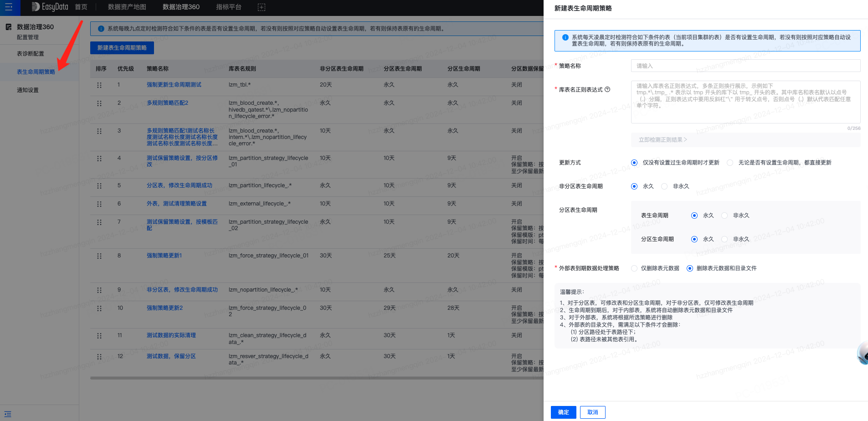The image size is (868, 421).
Task: Click the EasyData logo
Action: [50, 7]
